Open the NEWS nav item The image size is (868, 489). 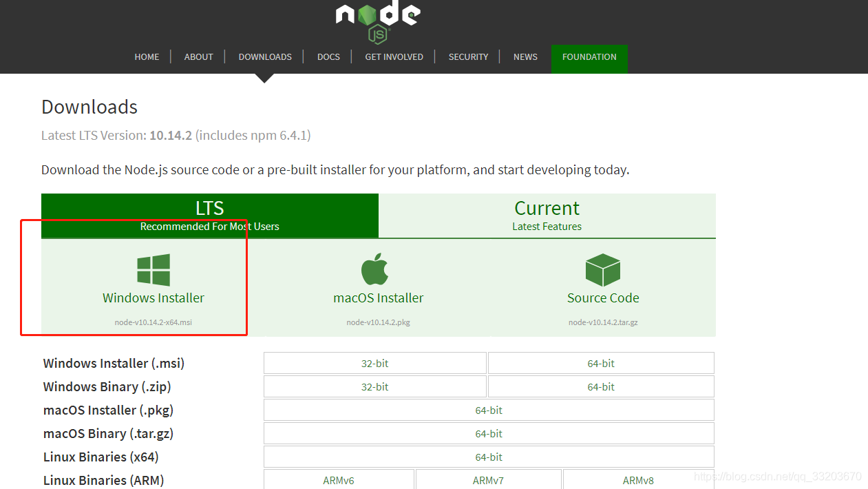tap(525, 56)
